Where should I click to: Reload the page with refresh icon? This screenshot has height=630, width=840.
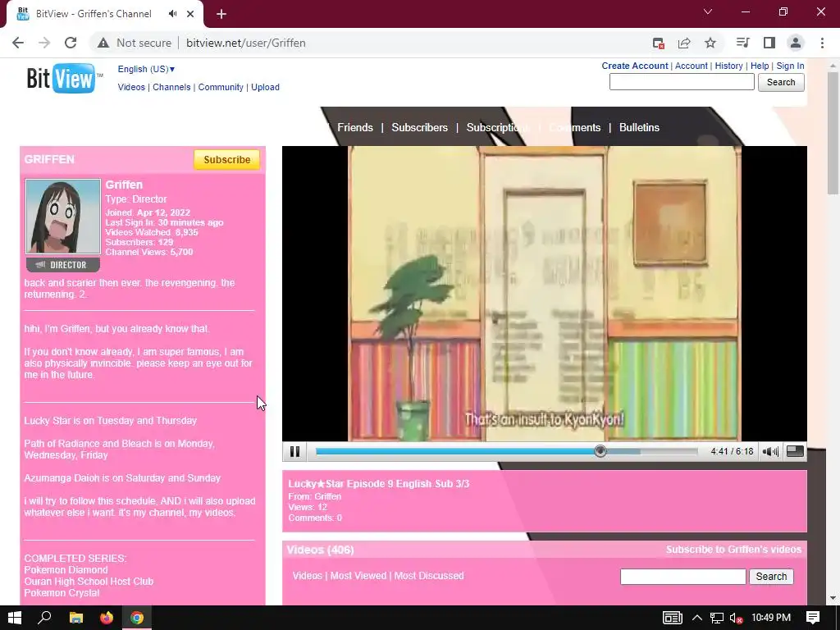click(71, 43)
